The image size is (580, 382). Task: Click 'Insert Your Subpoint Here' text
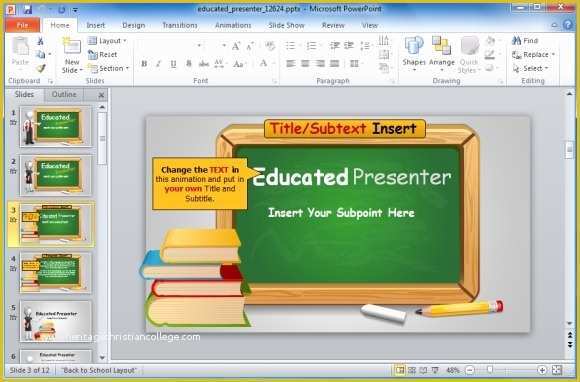click(341, 213)
